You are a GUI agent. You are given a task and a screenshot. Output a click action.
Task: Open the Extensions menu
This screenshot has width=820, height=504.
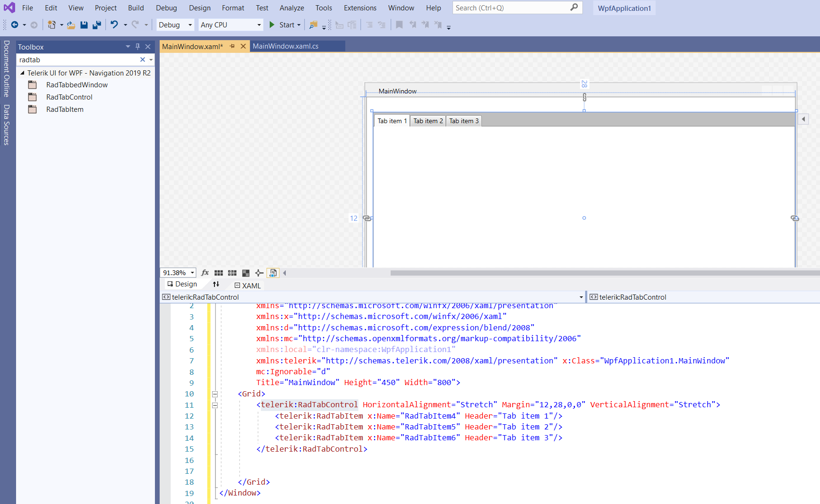360,8
